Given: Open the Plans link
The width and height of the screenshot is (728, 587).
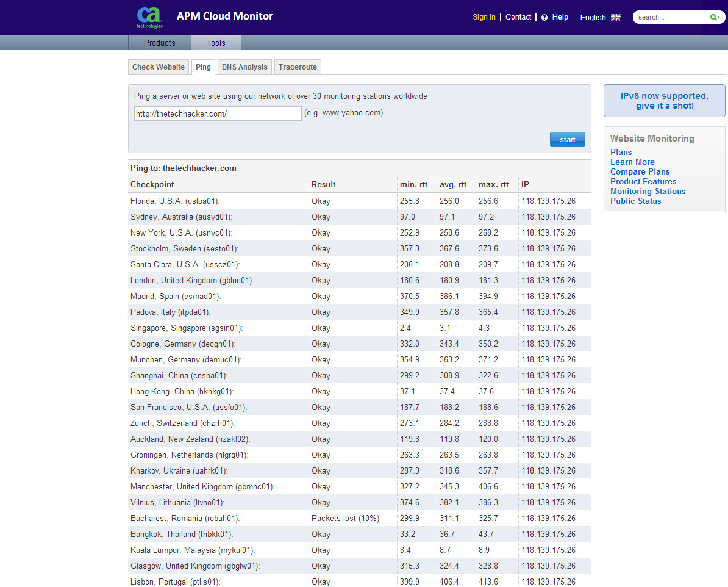Looking at the screenshot, I should (x=621, y=152).
